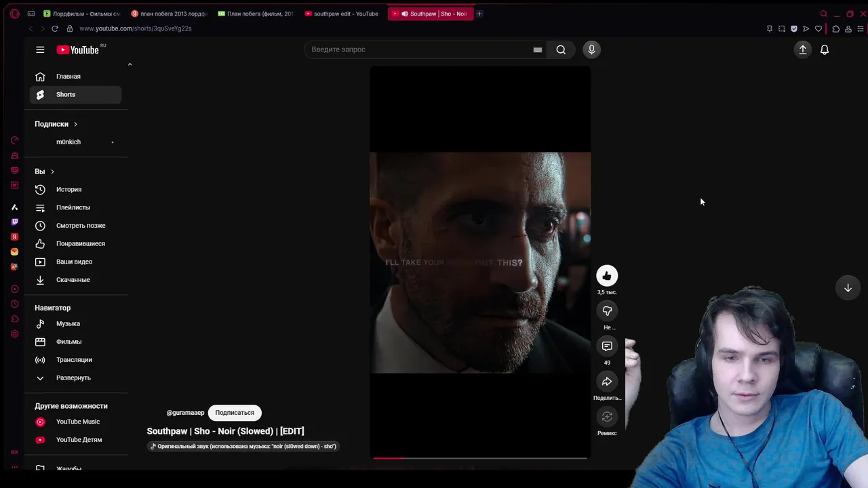Switch to the Лордфильм tab

(81, 14)
